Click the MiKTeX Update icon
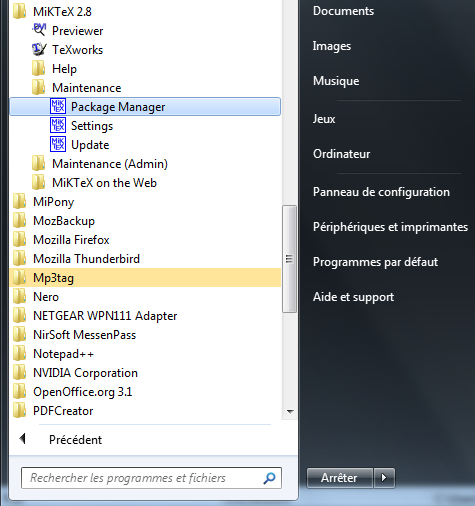The height and width of the screenshot is (506, 475). 58,145
